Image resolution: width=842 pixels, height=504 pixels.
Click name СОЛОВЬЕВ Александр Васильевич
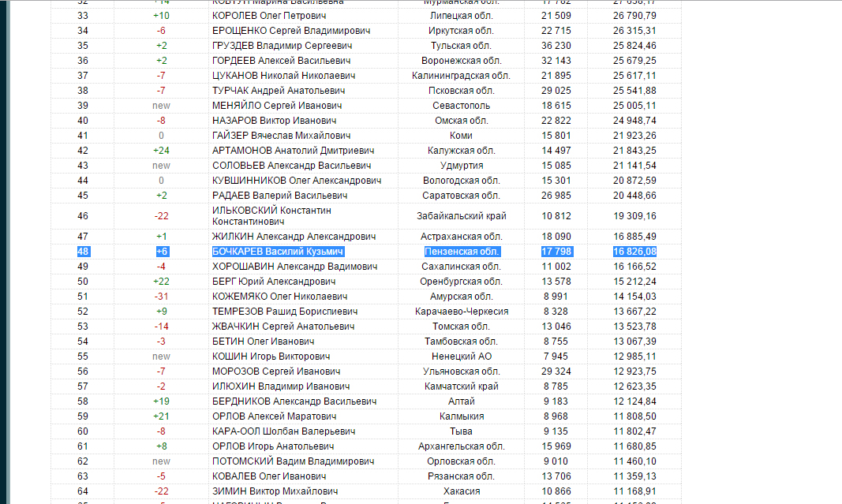tap(292, 166)
